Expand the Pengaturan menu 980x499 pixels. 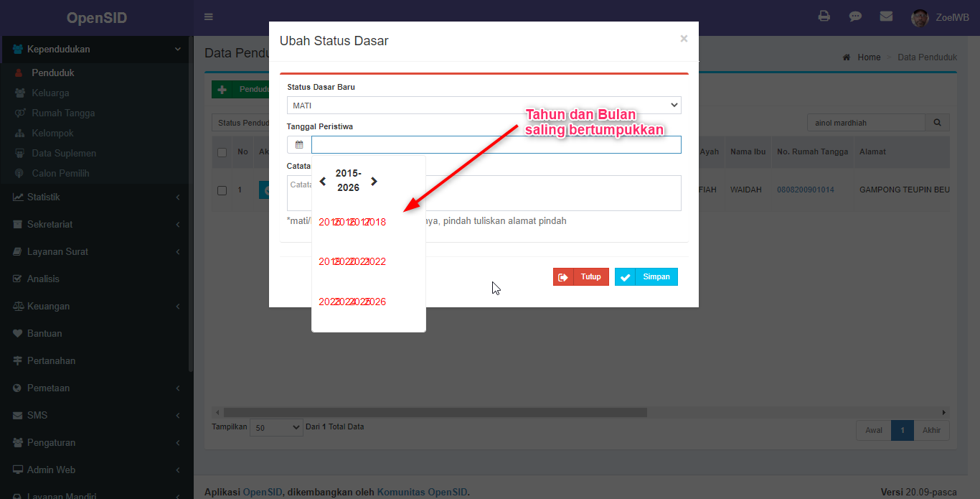point(97,442)
